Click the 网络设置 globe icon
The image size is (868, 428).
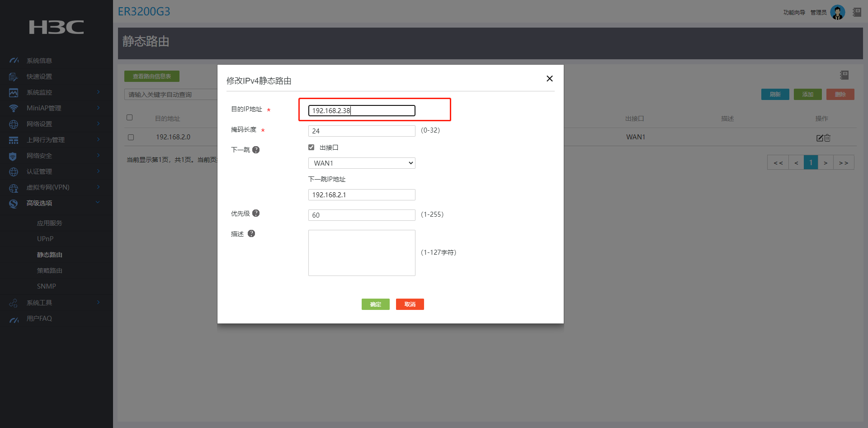(x=14, y=124)
